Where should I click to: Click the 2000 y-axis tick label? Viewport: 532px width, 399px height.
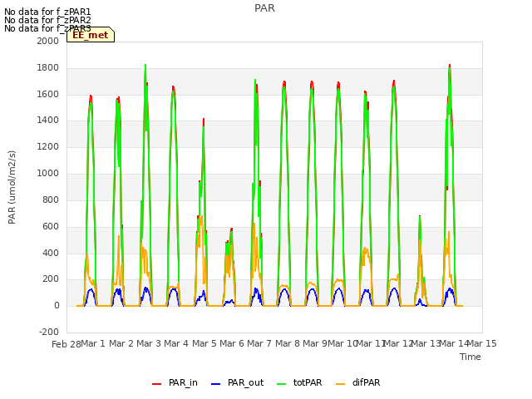tap(48, 41)
